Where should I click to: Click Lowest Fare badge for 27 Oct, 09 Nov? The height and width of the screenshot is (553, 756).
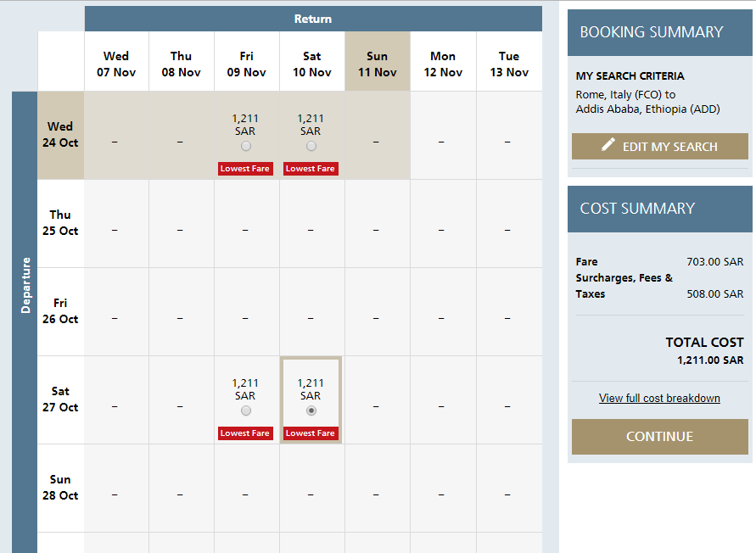point(245,433)
